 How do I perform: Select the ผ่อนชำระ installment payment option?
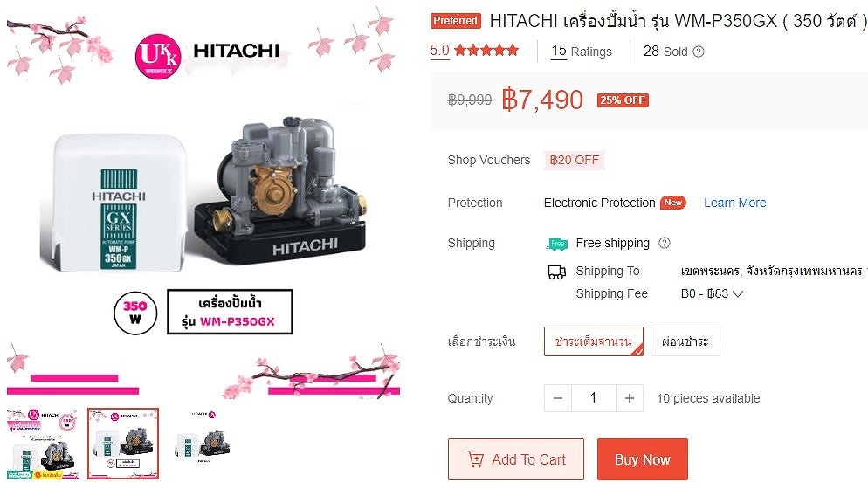pos(685,341)
